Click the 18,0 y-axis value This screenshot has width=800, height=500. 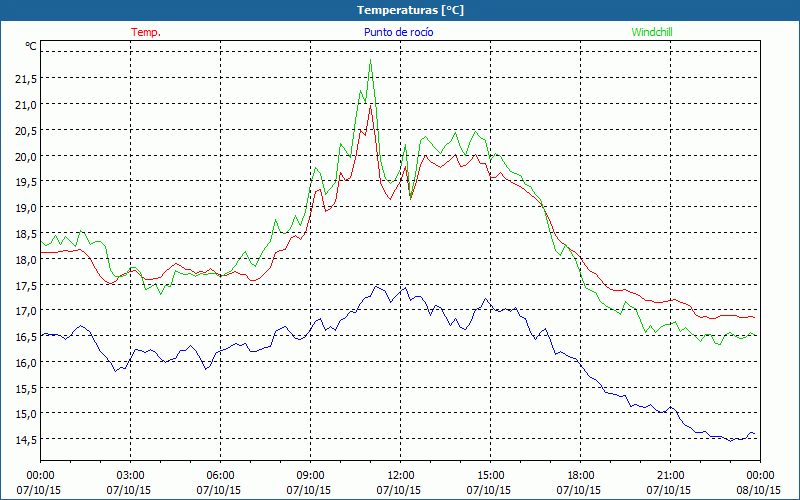(26, 259)
